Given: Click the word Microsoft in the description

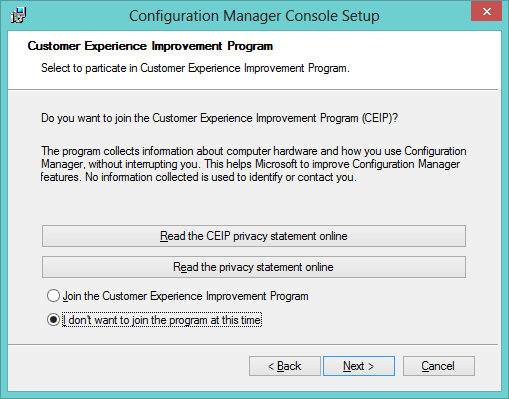Looking at the screenshot, I should coord(276,164).
